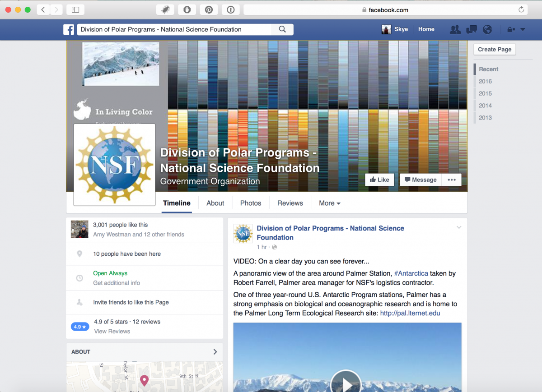Image resolution: width=542 pixels, height=392 pixels.
Task: Jump to Recent in timeline navigator
Action: (x=488, y=69)
